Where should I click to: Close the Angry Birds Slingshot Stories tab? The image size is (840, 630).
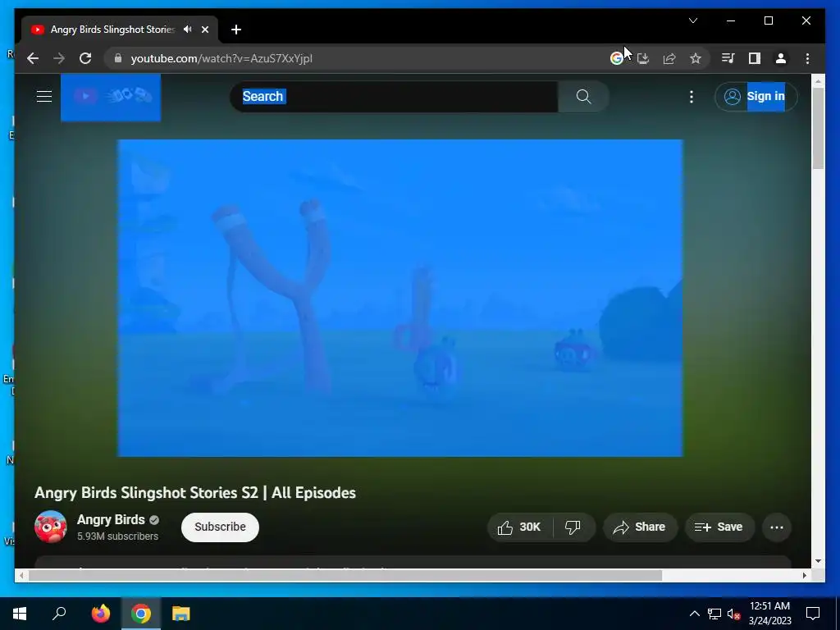(204, 30)
